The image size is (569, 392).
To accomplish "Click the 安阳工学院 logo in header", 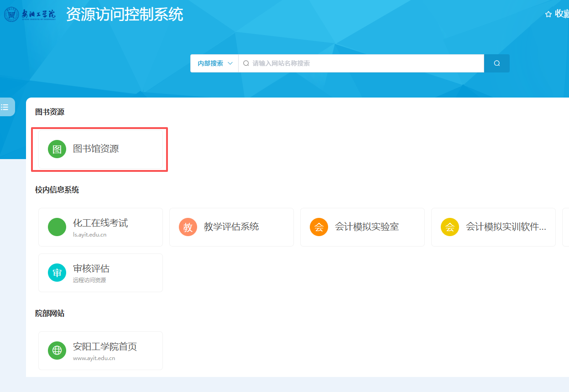I will click(x=30, y=15).
